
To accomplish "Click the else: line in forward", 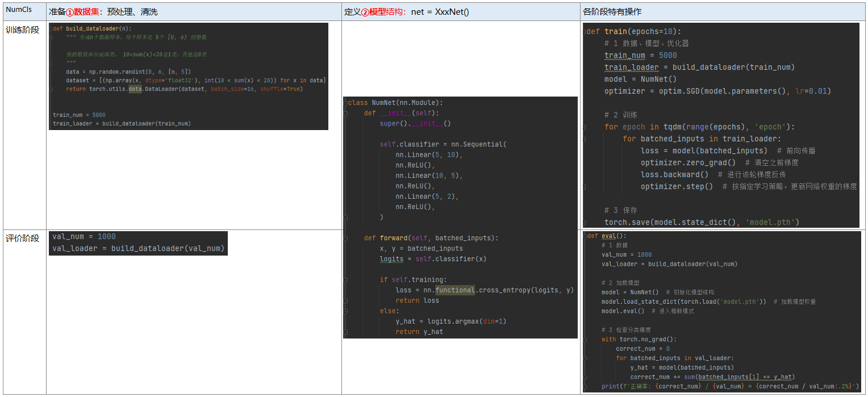I will coord(390,311).
